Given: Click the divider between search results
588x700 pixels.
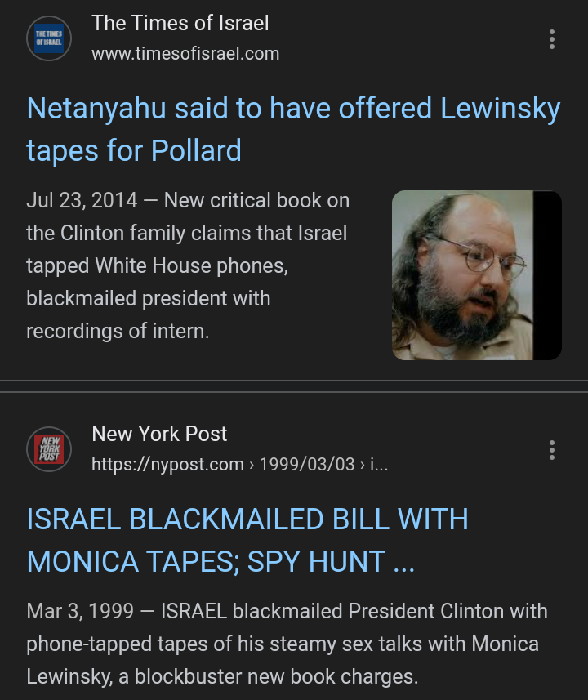Looking at the screenshot, I should coord(294,386).
